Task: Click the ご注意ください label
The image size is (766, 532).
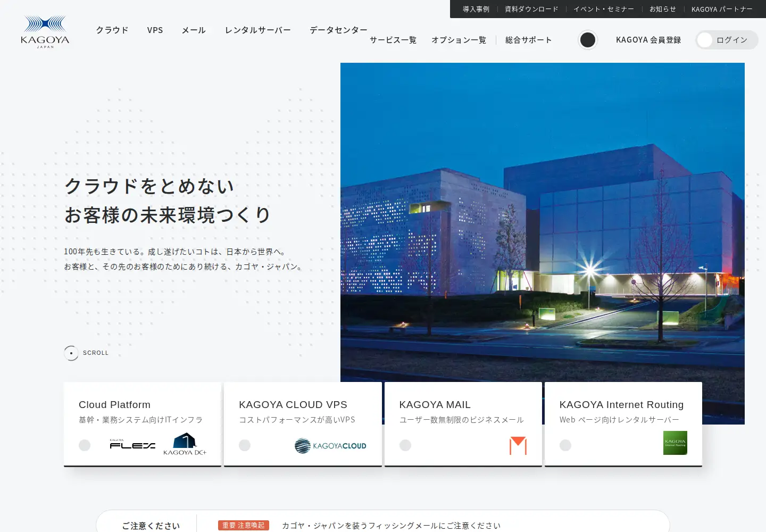Action: (151, 526)
